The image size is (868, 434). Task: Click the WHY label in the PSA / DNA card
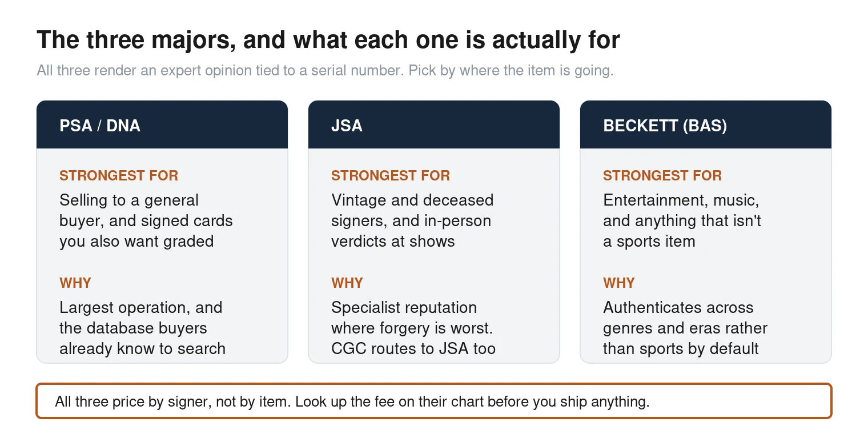75,283
